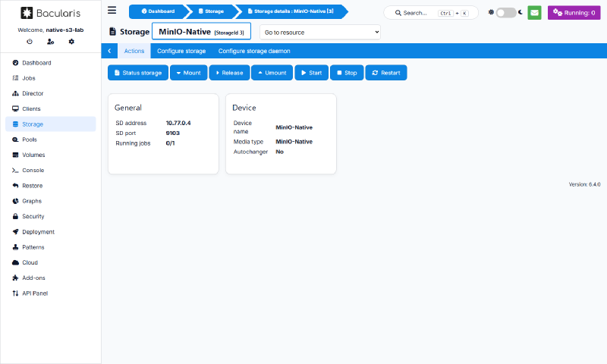Click the Bacularis logo
Viewport: 607px width, 364px height.
pos(51,13)
